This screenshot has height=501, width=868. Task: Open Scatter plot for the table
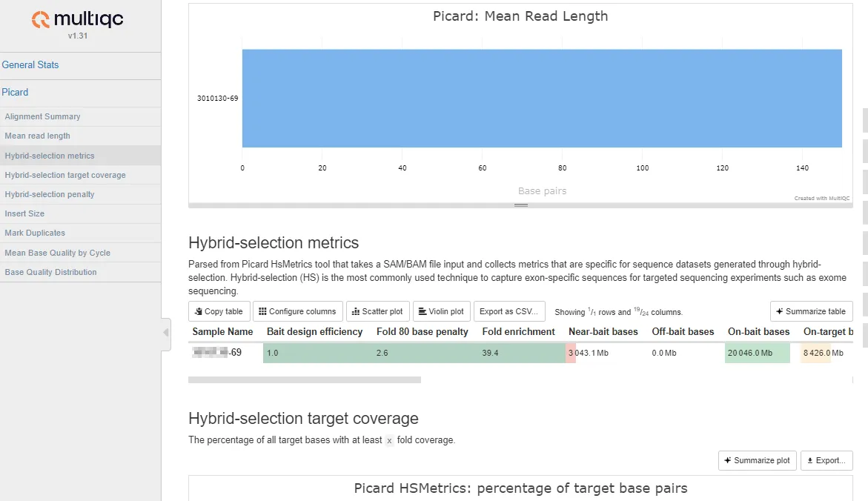tap(377, 311)
